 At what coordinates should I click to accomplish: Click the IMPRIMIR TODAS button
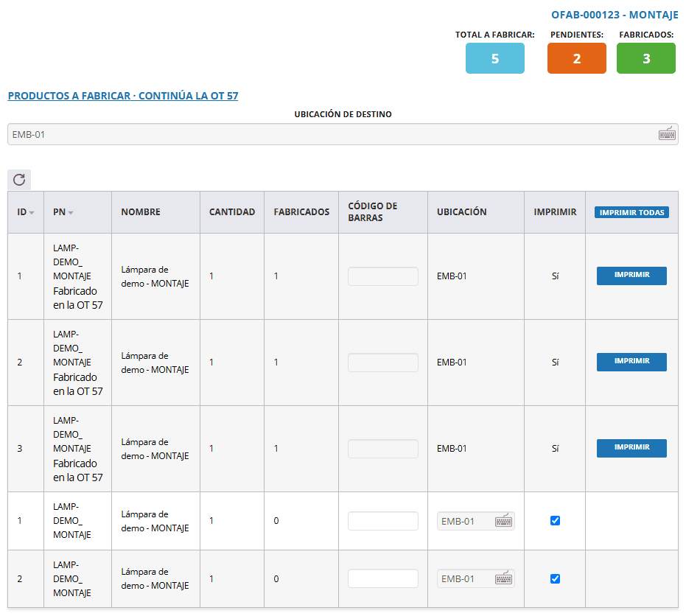pyautogui.click(x=631, y=212)
